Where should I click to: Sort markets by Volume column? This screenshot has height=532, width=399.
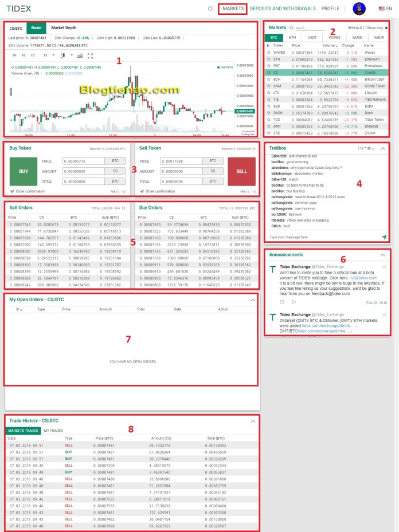(x=330, y=45)
